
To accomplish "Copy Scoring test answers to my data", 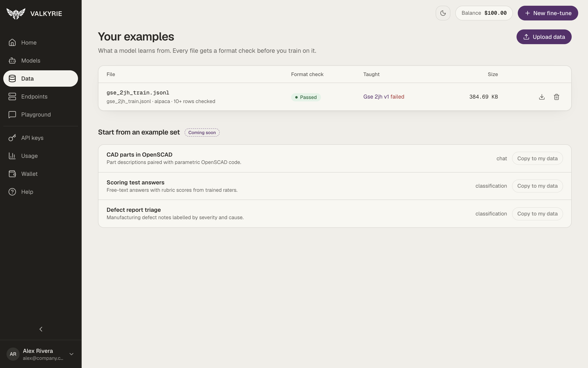I will 537,186.
